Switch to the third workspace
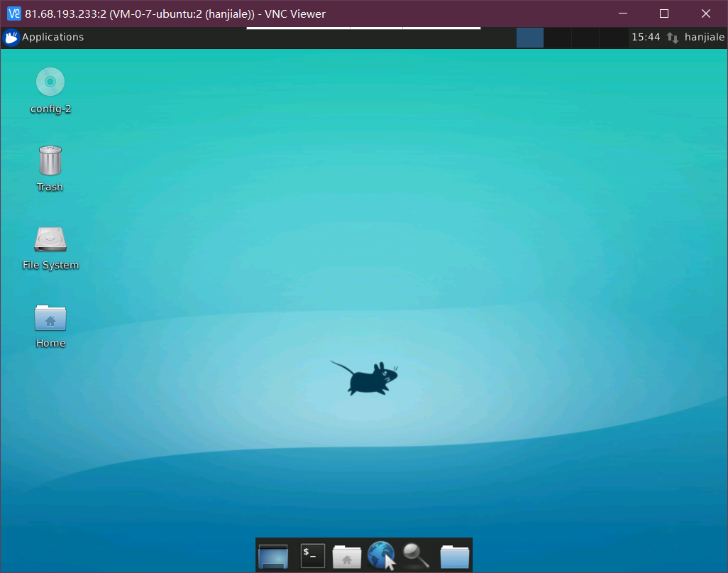Screen dimensions: 728x573 [585, 37]
